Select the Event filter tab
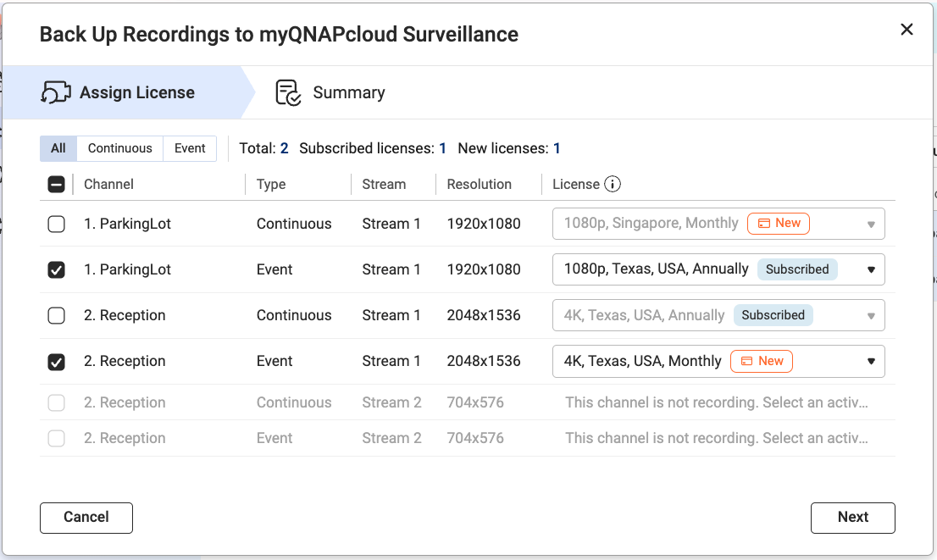This screenshot has height=560, width=937. pyautogui.click(x=190, y=148)
